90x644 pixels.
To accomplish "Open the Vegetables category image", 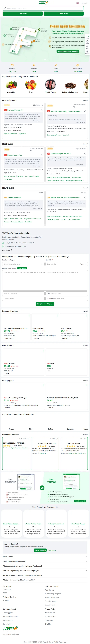I will [x=11, y=85].
